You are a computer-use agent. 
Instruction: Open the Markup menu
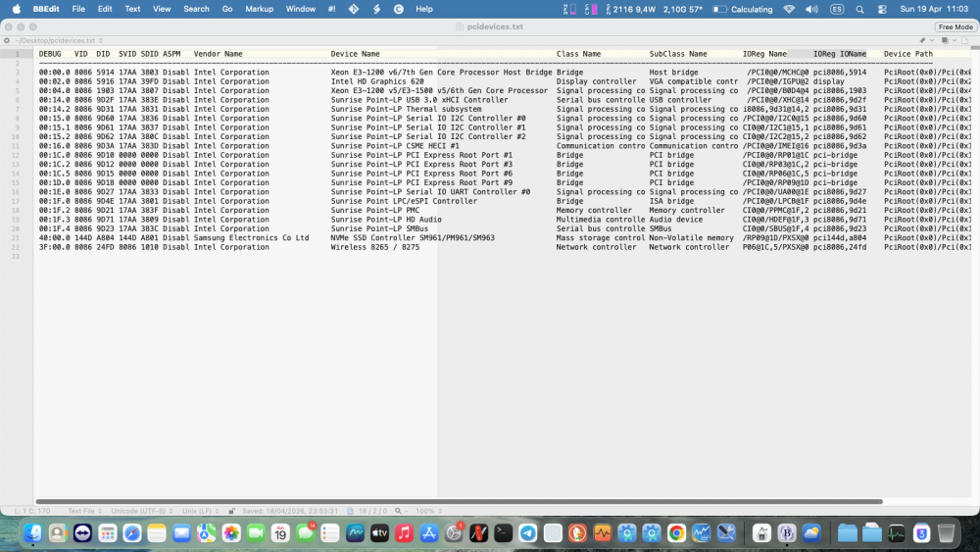[x=259, y=9]
